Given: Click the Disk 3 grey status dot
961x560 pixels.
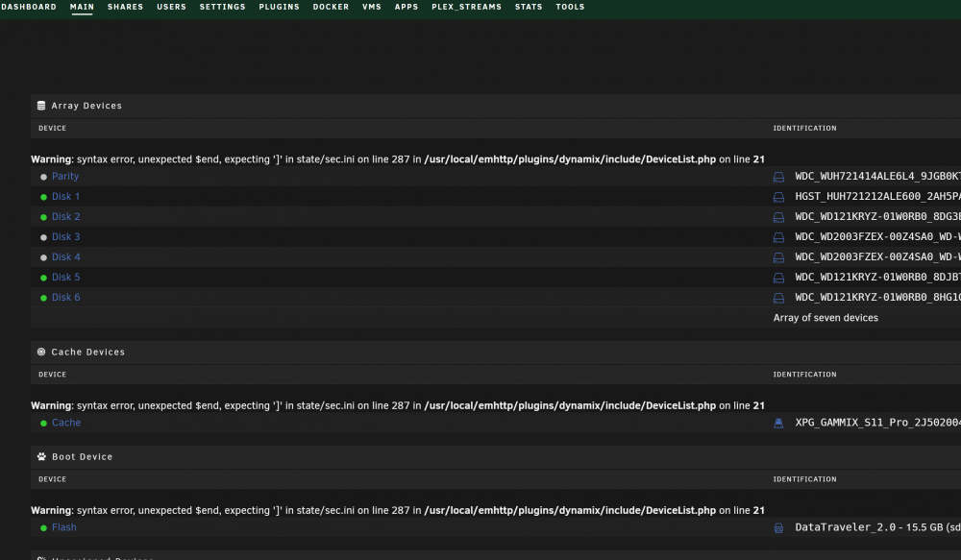Looking at the screenshot, I should click(x=43, y=237).
